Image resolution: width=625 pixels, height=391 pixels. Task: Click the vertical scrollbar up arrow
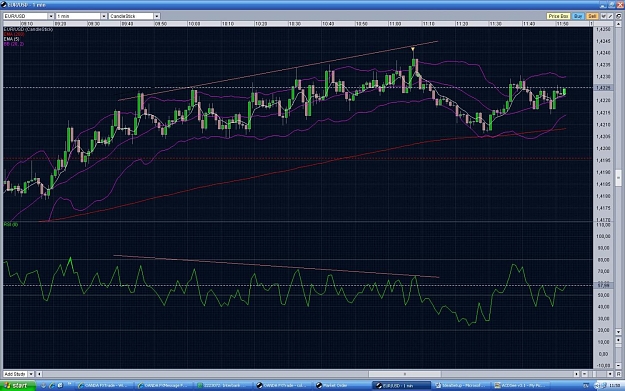(x=619, y=24)
